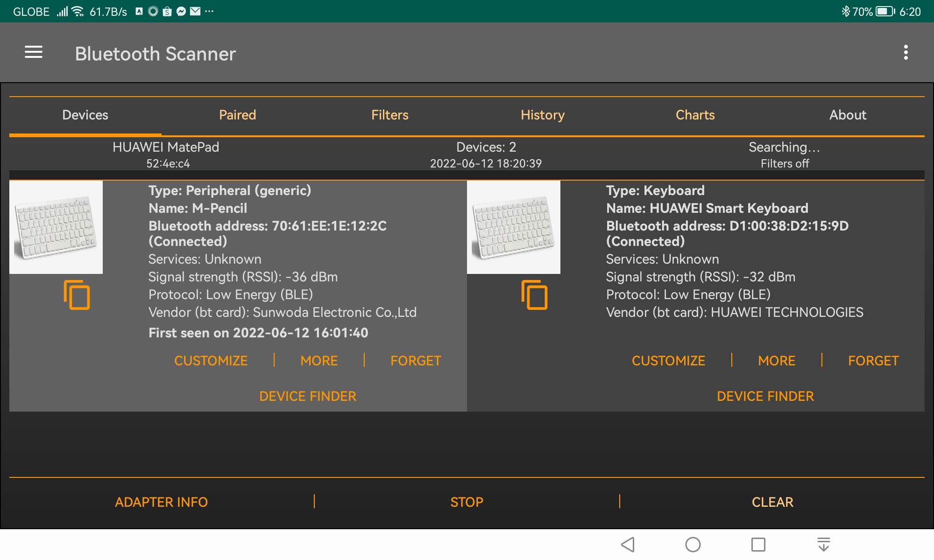This screenshot has height=560, width=934.
Task: Customize the M-Pencil device
Action: pyautogui.click(x=211, y=361)
